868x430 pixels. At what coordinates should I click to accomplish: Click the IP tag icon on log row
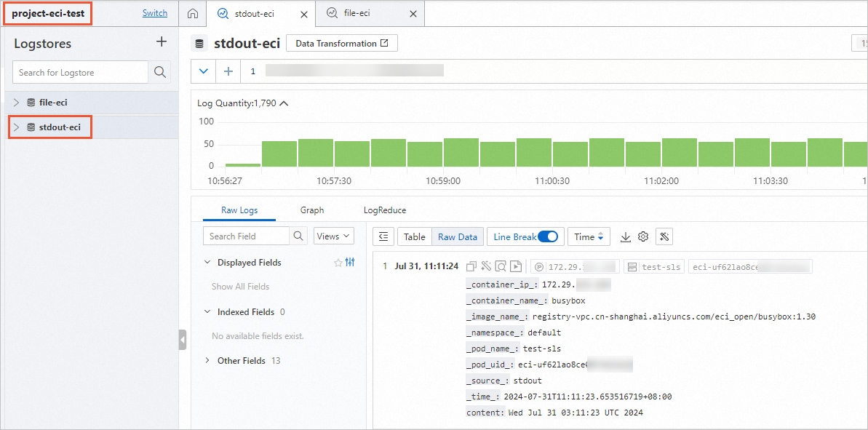(x=540, y=267)
